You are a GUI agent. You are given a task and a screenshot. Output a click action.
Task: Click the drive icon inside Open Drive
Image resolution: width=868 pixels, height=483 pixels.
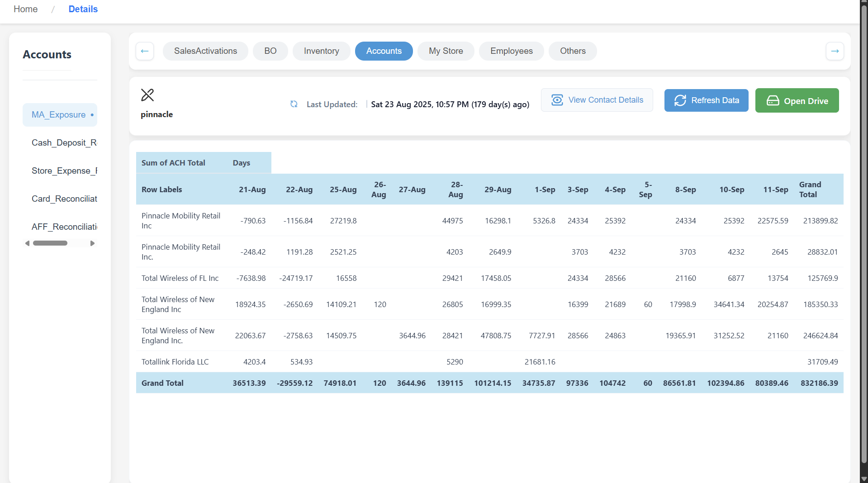[773, 100]
